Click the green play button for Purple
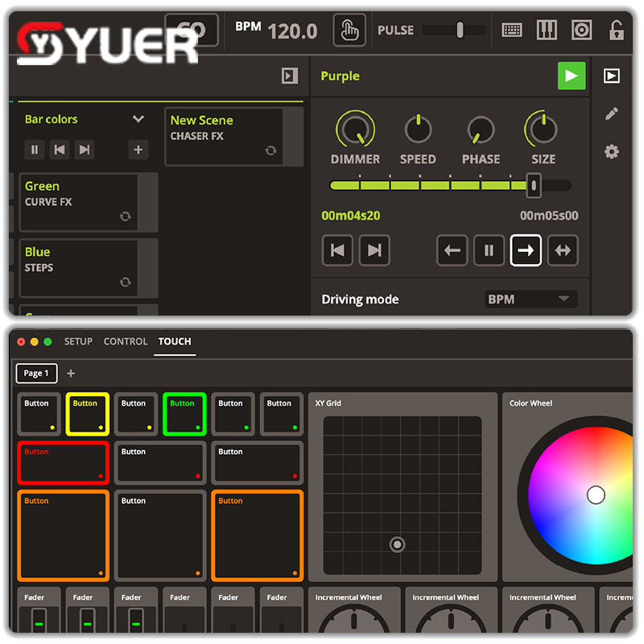The width and height of the screenshot is (644, 644). click(x=572, y=76)
